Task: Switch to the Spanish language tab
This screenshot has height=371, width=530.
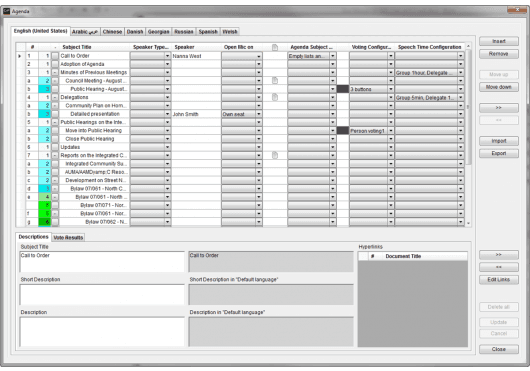Action: pos(208,32)
